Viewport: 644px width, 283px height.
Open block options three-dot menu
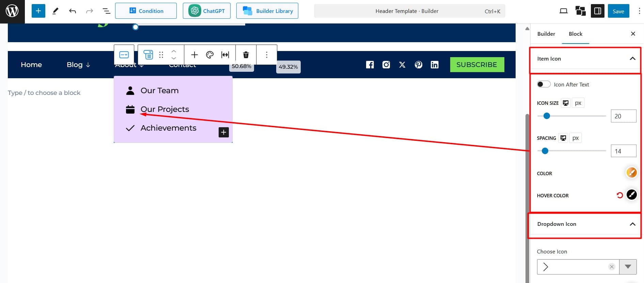(x=266, y=55)
